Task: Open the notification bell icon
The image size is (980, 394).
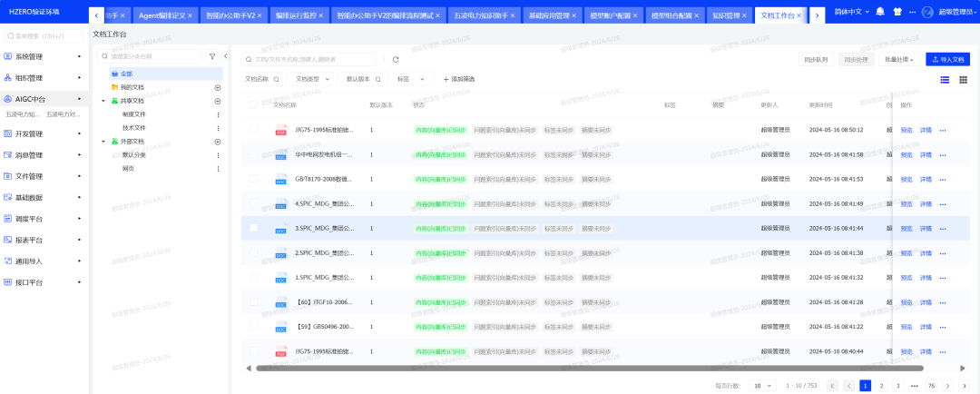Action: [x=880, y=12]
